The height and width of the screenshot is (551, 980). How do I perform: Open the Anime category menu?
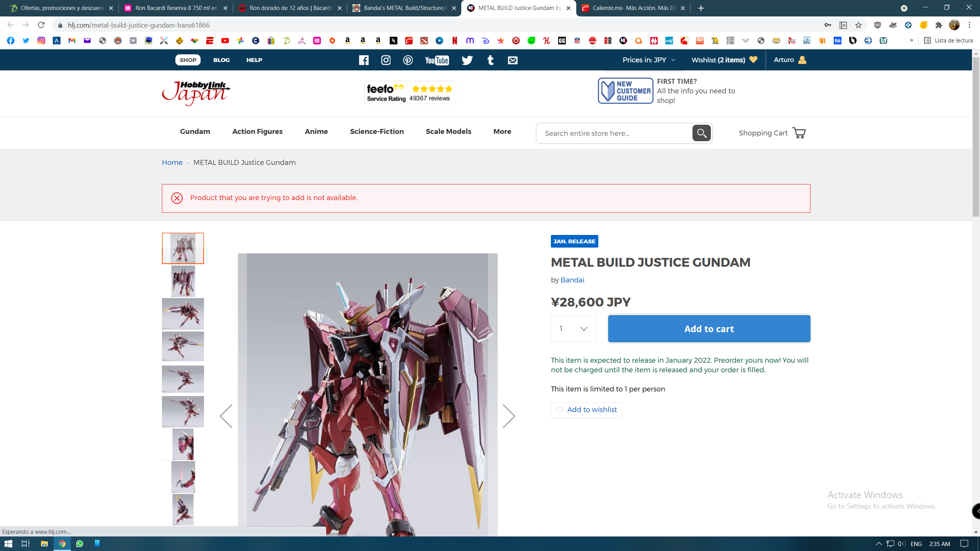coord(316,132)
